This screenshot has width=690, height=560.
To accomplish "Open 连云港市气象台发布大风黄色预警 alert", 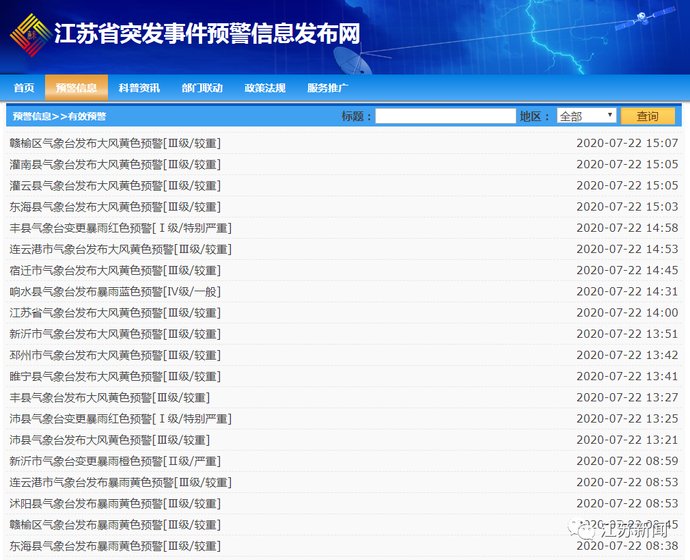I will coord(121,249).
